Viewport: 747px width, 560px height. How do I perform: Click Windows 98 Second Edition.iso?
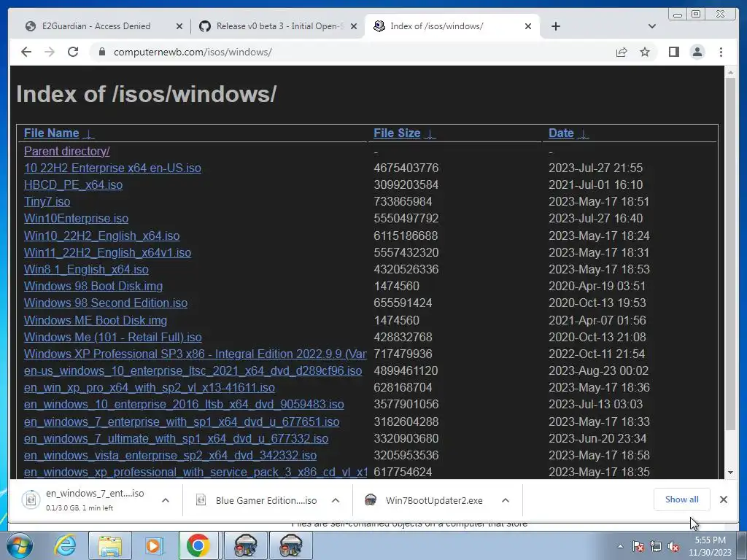coord(106,303)
